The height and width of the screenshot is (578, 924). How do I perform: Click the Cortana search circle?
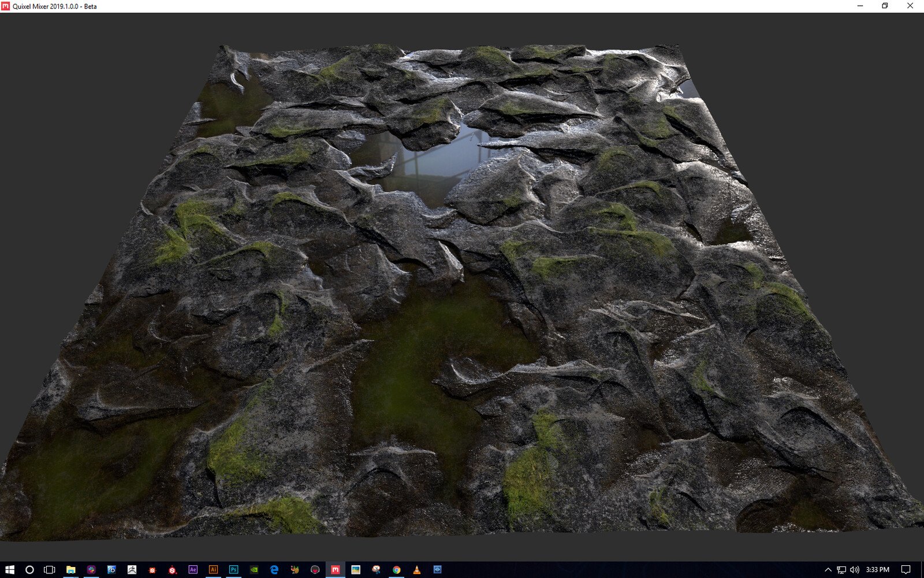coord(29,569)
